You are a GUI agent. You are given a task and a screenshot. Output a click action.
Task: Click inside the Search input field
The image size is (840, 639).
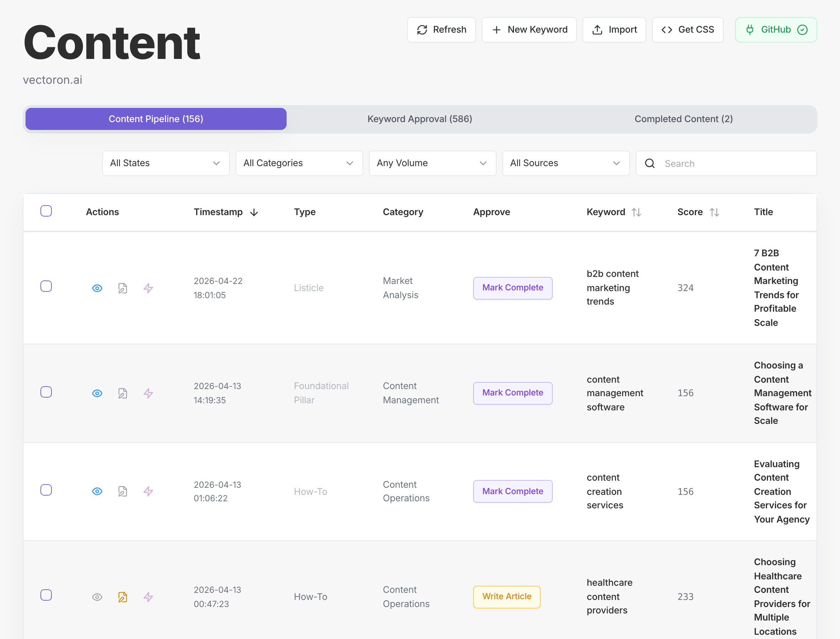pyautogui.click(x=722, y=163)
